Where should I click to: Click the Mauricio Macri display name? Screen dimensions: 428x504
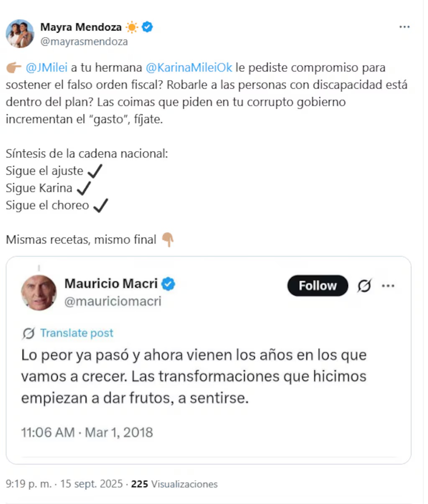(x=111, y=284)
